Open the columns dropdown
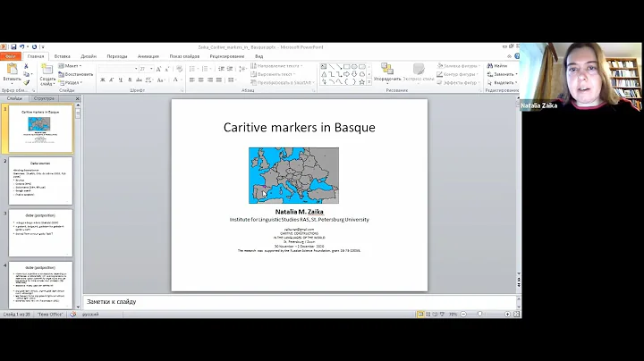Image resolution: width=644 pixels, height=361 pixels. 232,80
